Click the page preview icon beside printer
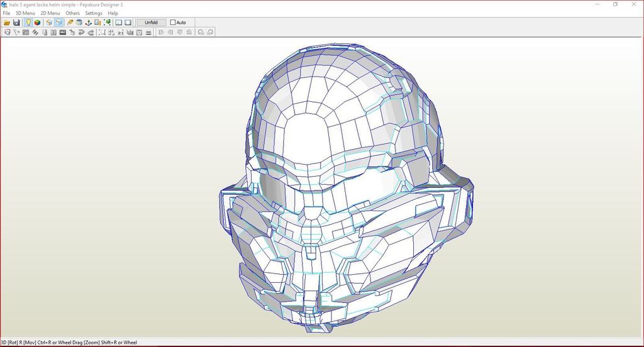Image resolution: width=644 pixels, height=347 pixels. pos(139,33)
